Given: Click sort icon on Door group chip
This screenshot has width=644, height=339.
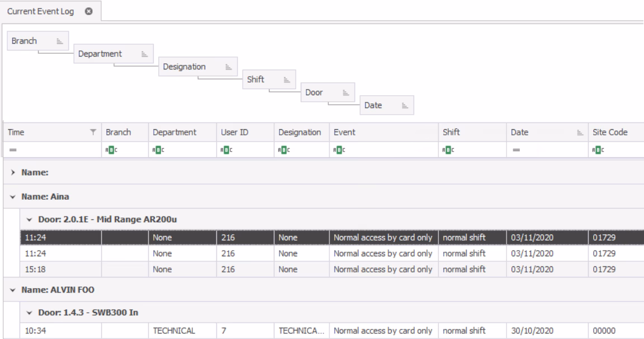Looking at the screenshot, I should (x=345, y=92).
